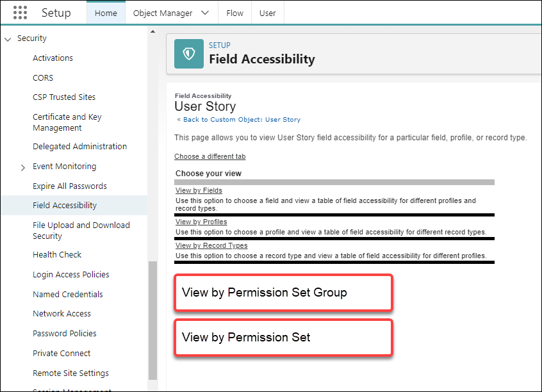542x392 pixels.
Task: Select the Object Manager tab
Action: click(x=163, y=13)
